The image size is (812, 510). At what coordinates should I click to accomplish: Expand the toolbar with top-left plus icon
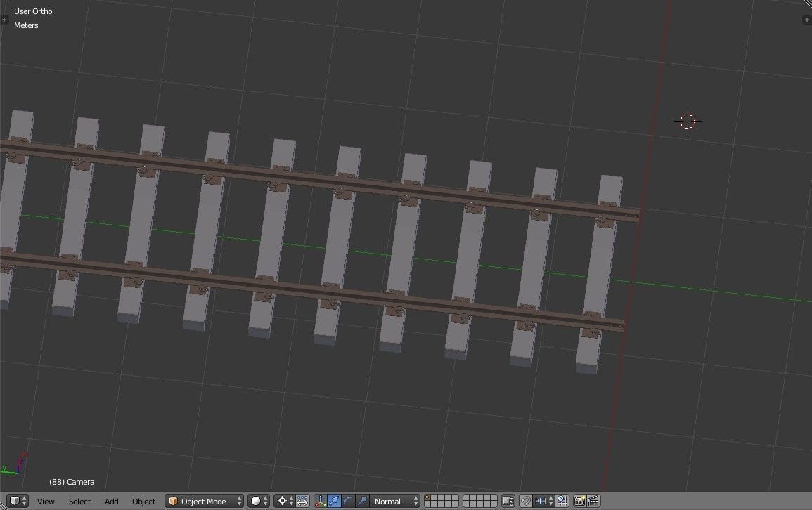pos(4,20)
